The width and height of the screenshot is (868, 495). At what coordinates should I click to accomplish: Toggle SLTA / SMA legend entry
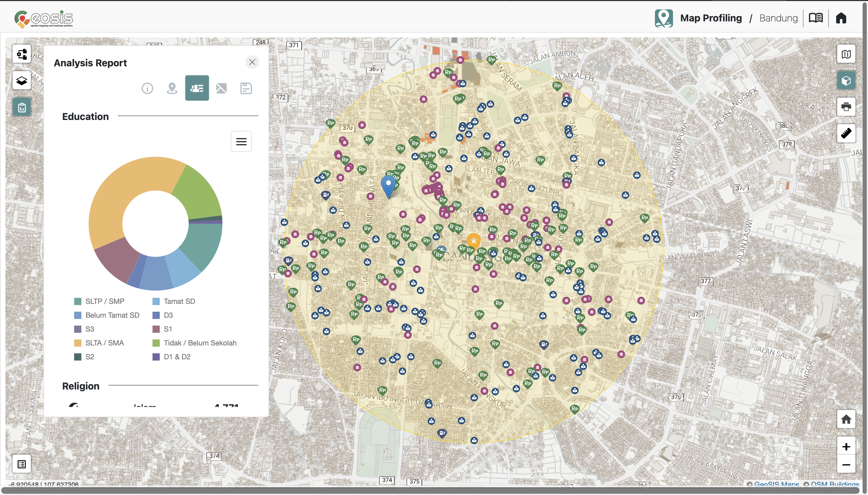tap(99, 343)
